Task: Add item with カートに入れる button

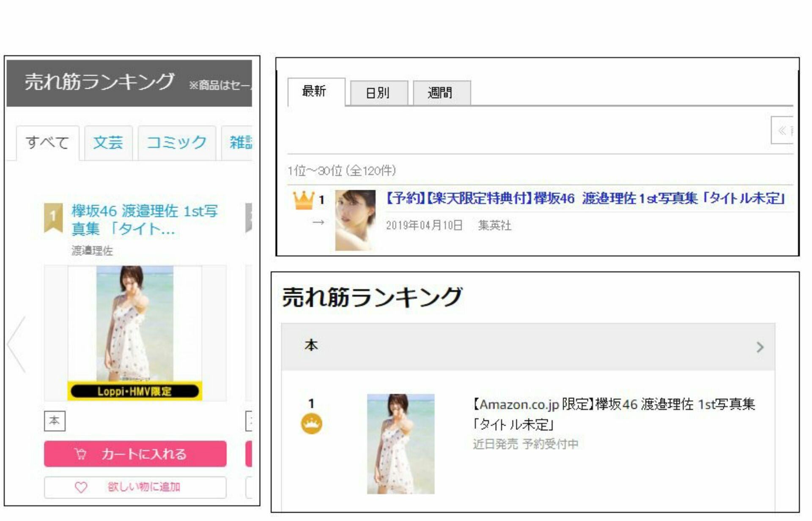Action: (x=135, y=454)
